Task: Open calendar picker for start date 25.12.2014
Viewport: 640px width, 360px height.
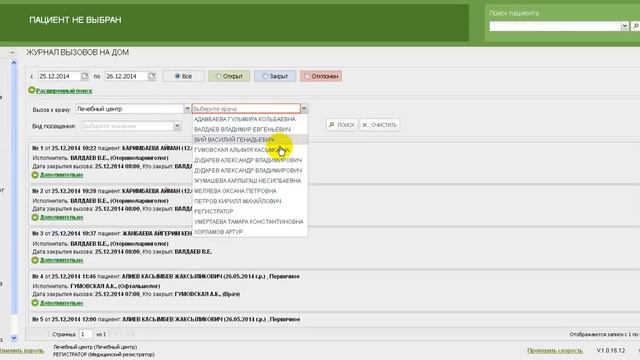Action: (x=84, y=76)
